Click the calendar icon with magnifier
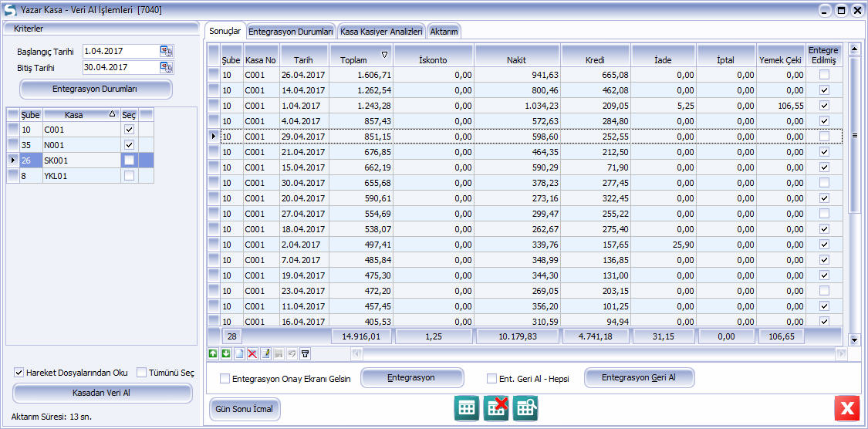The width and height of the screenshot is (868, 429). coord(525,408)
